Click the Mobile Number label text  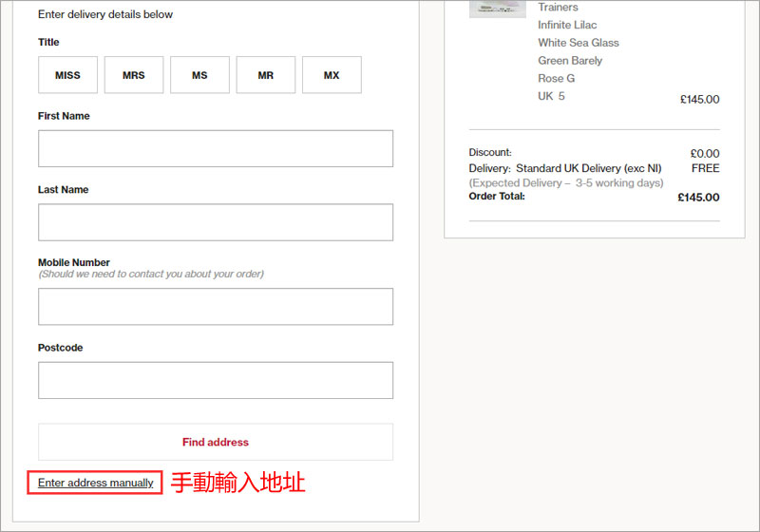point(74,262)
